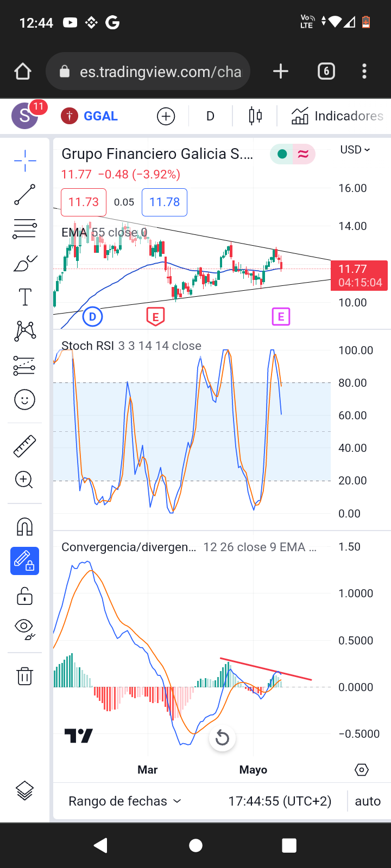Tap the purple E earnings marker
Viewport: 391px width, 868px height.
[x=281, y=317]
